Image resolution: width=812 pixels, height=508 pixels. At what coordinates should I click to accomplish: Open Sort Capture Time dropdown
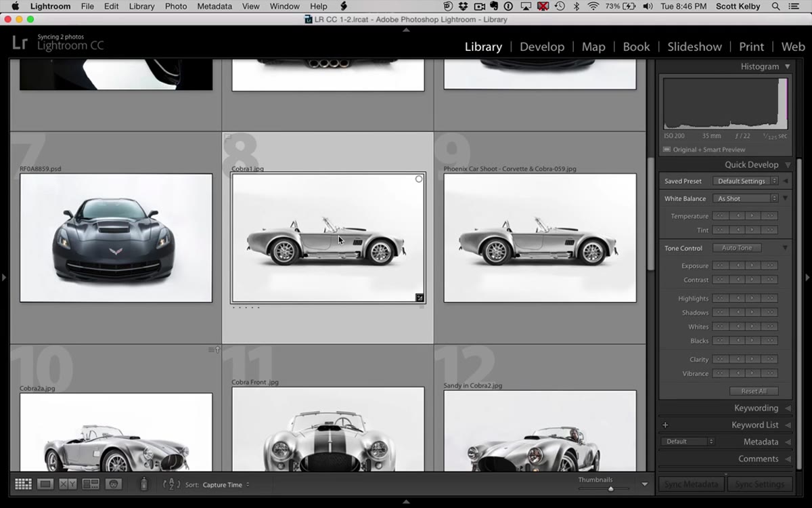[x=227, y=485]
